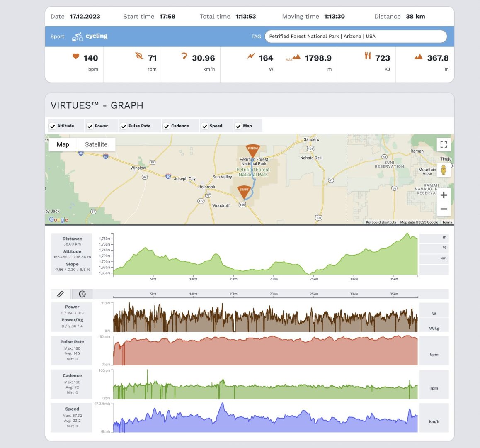Click the Street View pegman icon
This screenshot has width=480, height=448.
(x=444, y=170)
